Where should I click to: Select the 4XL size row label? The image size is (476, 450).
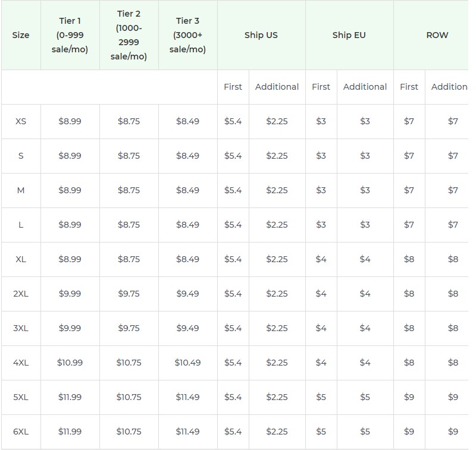pos(21,363)
